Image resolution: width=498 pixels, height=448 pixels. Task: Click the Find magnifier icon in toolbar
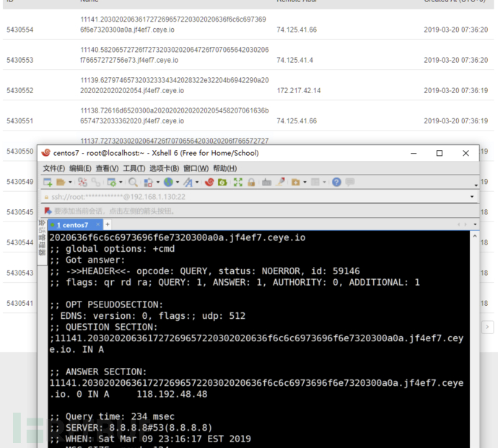(133, 183)
